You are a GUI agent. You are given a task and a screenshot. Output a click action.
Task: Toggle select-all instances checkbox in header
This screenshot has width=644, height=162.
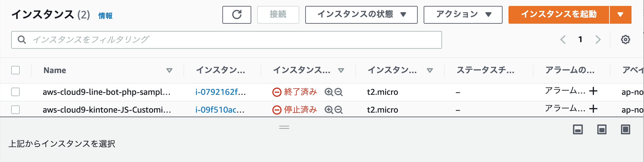tap(15, 70)
